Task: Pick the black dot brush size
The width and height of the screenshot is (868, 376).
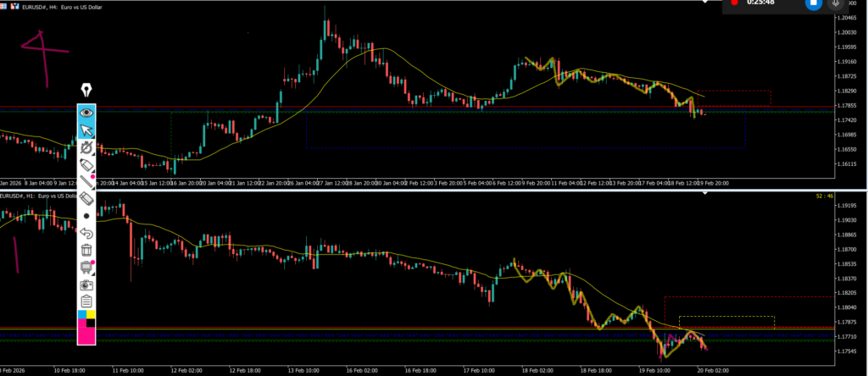Action: pos(86,216)
